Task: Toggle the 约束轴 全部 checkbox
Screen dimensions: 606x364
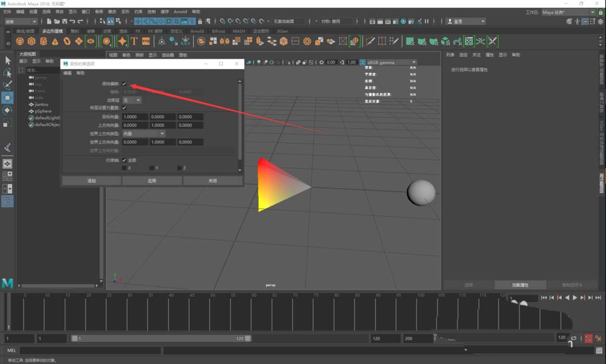Action: (124, 160)
